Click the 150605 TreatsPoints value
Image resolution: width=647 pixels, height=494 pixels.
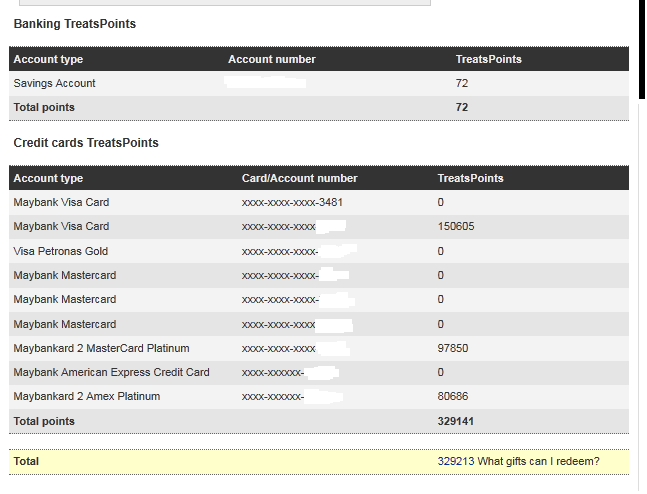[x=456, y=226]
